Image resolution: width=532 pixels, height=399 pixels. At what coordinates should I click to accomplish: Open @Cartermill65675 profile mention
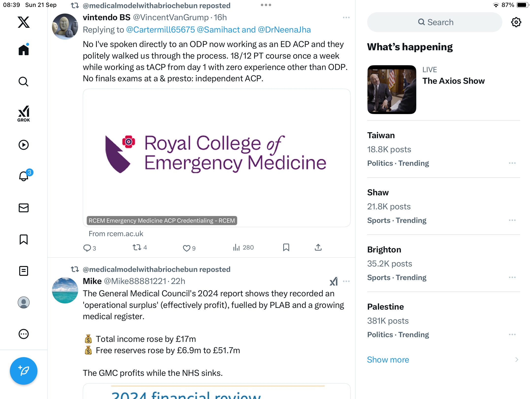160,30
